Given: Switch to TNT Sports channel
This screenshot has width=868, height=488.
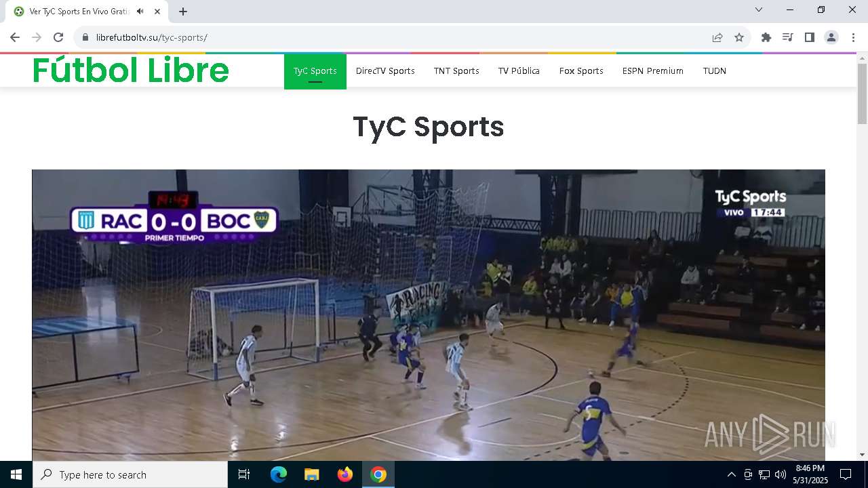Looking at the screenshot, I should pos(456,71).
